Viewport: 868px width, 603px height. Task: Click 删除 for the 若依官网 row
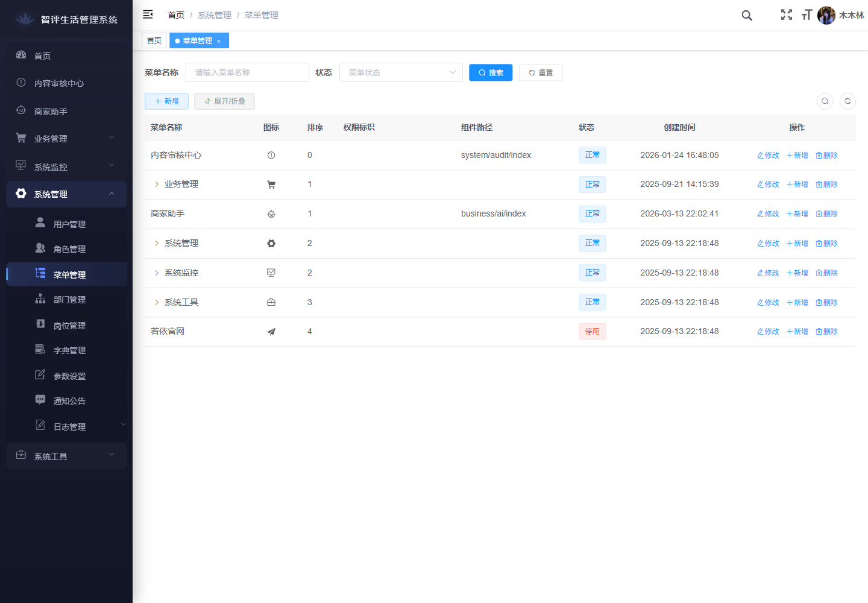pos(826,332)
